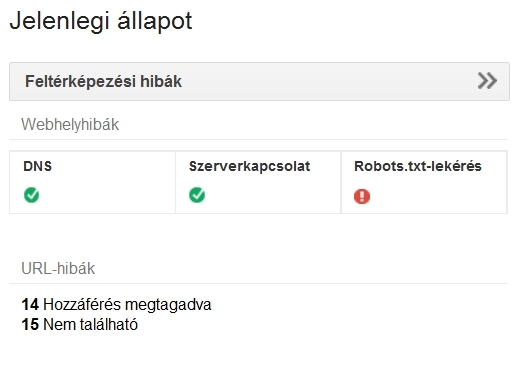Screen dimensions: 520x389
Task: Click the green Szerverkapcsolat checkmark icon
Action: (x=197, y=195)
